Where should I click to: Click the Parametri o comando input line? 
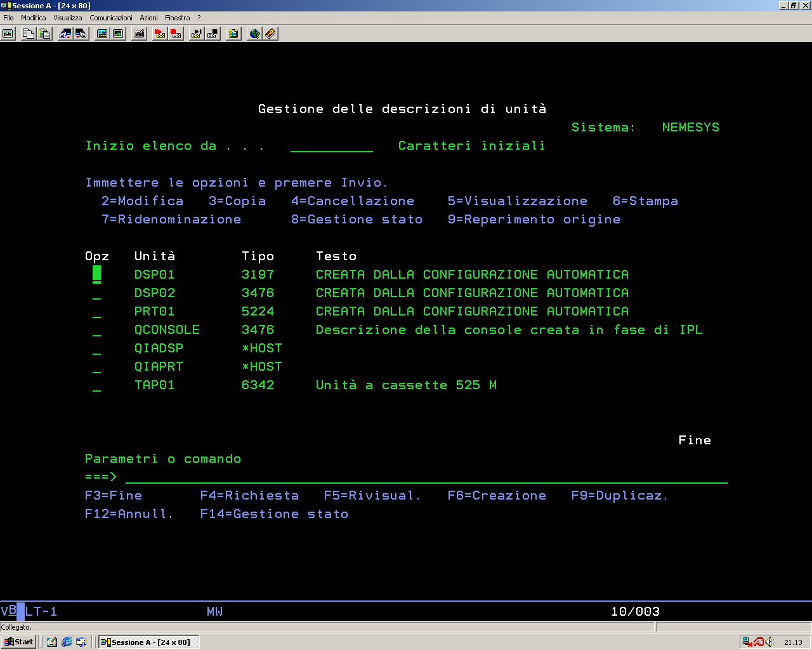point(426,477)
